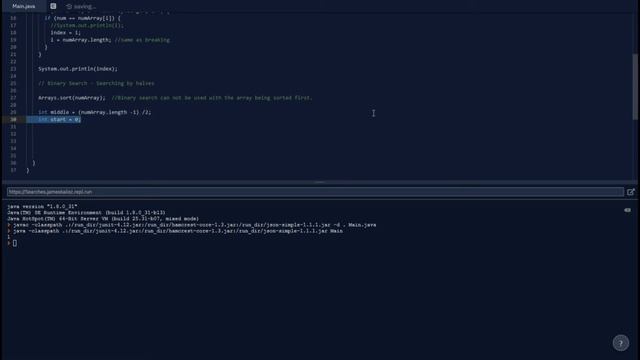Viewport: 640px width, 360px height.
Task: Click line number 37 in gutter
Action: click(13, 170)
